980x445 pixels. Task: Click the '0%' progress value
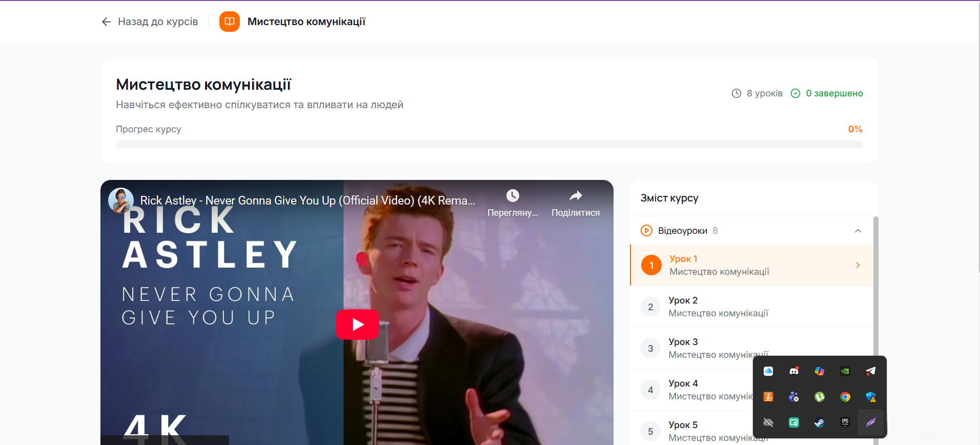[x=855, y=129]
